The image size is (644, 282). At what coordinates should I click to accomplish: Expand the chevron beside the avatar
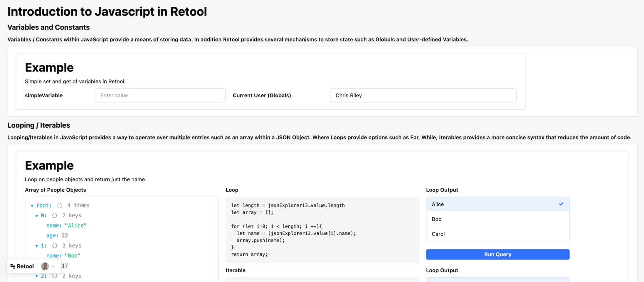pos(54,266)
